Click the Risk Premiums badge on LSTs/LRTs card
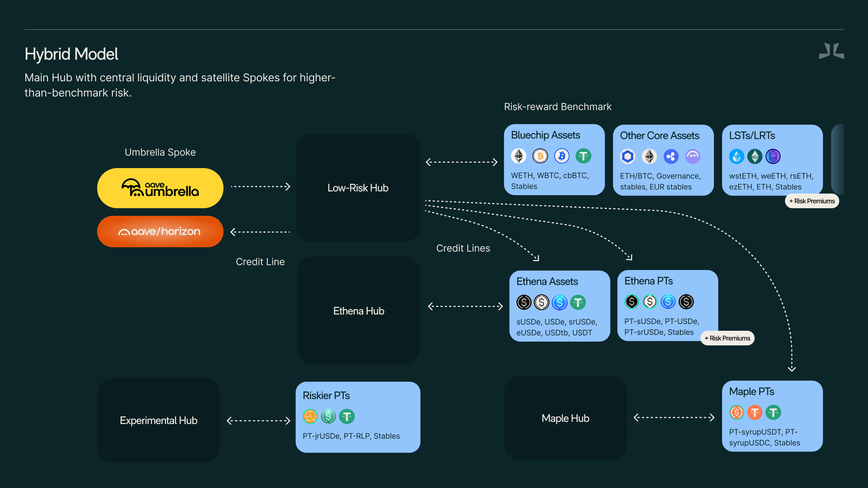This screenshot has height=488, width=868. tap(812, 201)
